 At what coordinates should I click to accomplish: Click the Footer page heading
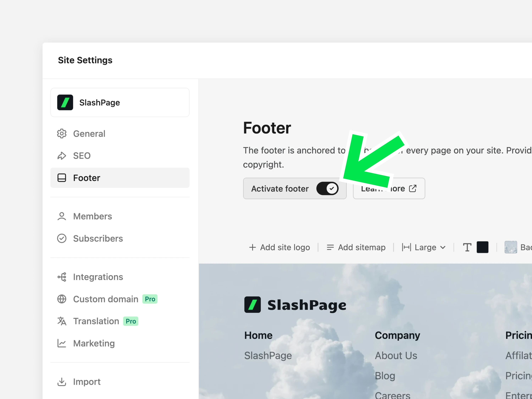click(267, 128)
